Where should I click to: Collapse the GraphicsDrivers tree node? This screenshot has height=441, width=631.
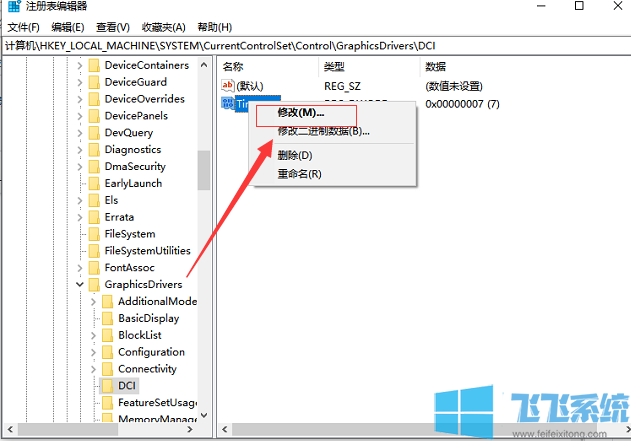80,285
